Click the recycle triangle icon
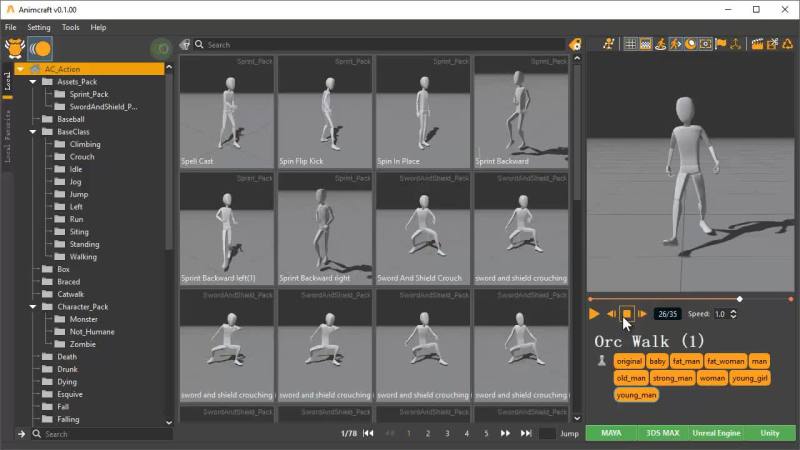The image size is (800, 450). tap(788, 44)
